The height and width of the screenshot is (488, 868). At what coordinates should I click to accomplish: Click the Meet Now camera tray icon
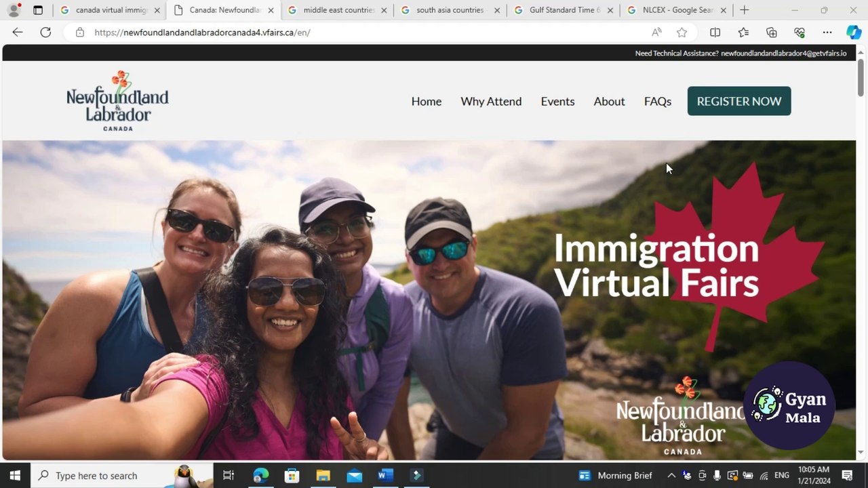pyautogui.click(x=702, y=475)
